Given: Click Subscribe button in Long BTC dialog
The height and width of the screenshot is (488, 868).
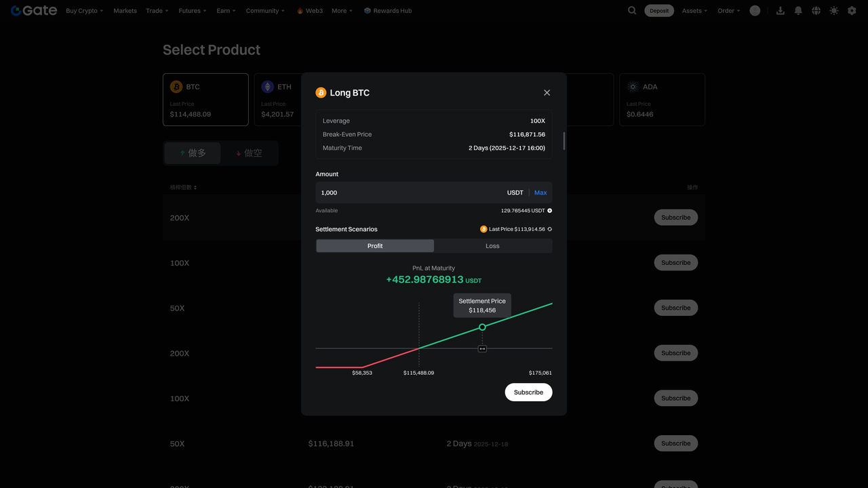Looking at the screenshot, I should [x=528, y=392].
